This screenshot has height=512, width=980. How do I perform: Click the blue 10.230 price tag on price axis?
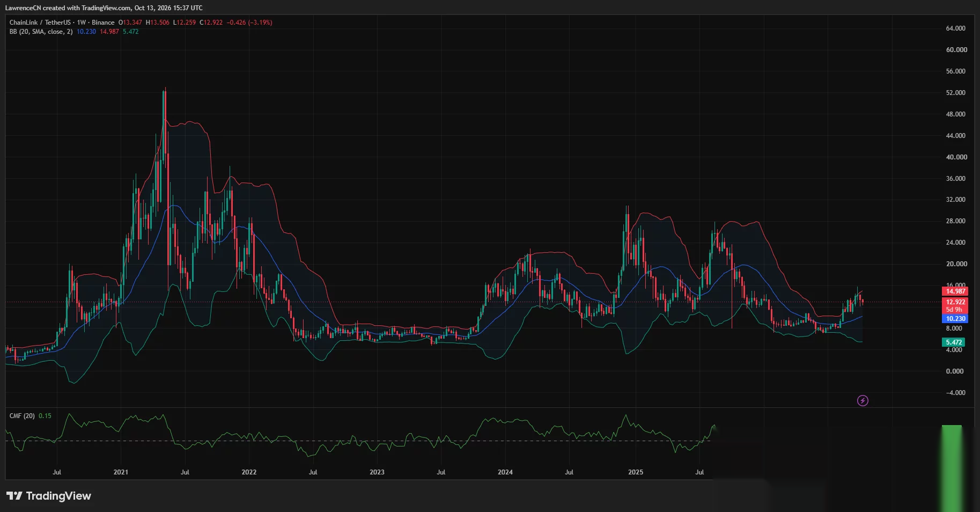(x=955, y=319)
